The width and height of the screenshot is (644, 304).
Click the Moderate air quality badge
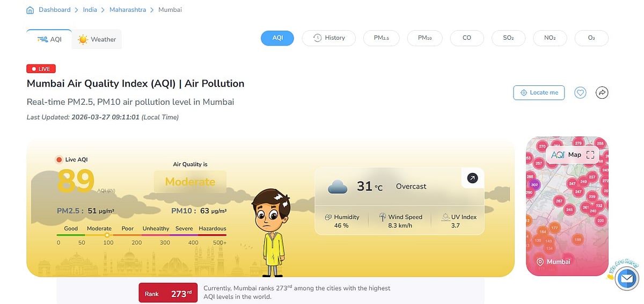pos(190,182)
